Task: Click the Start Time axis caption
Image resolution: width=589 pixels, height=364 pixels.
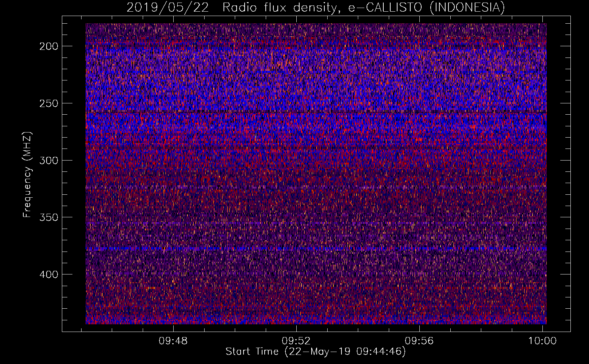Action: [316, 352]
